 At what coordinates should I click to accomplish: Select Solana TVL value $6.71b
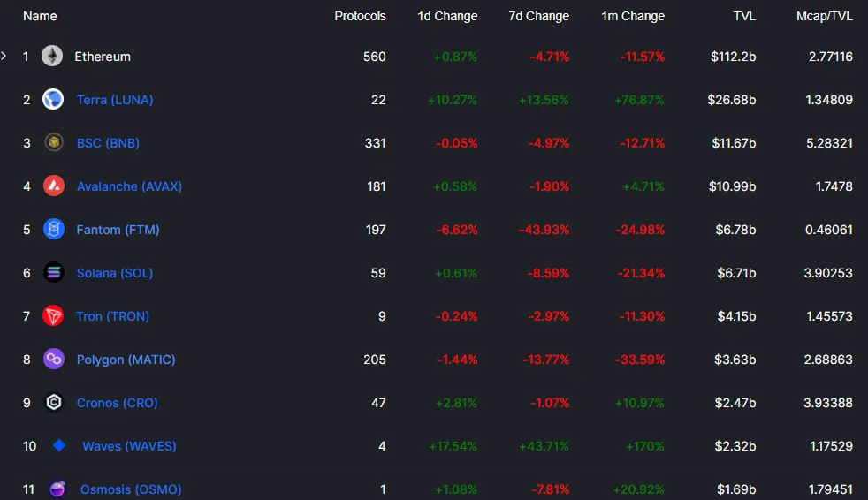point(736,273)
